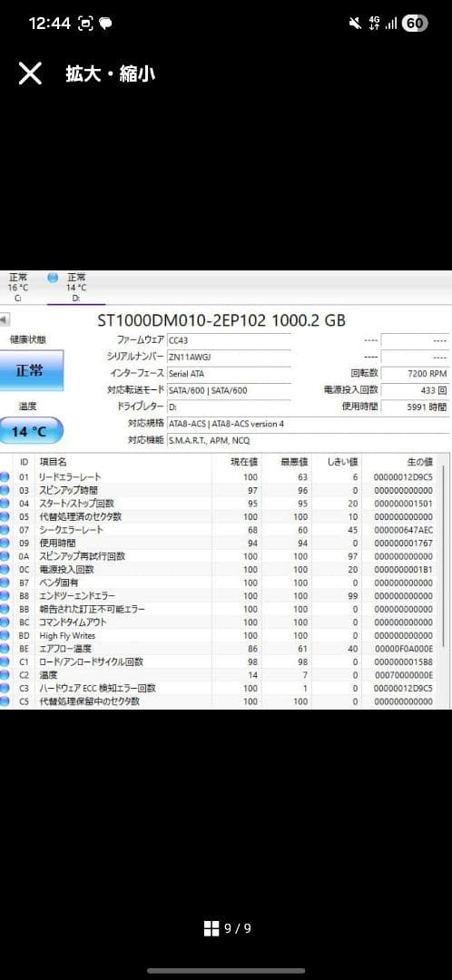Screen dimensions: 452x980
Task: Click the firmware field showing CC43
Action: [229, 340]
